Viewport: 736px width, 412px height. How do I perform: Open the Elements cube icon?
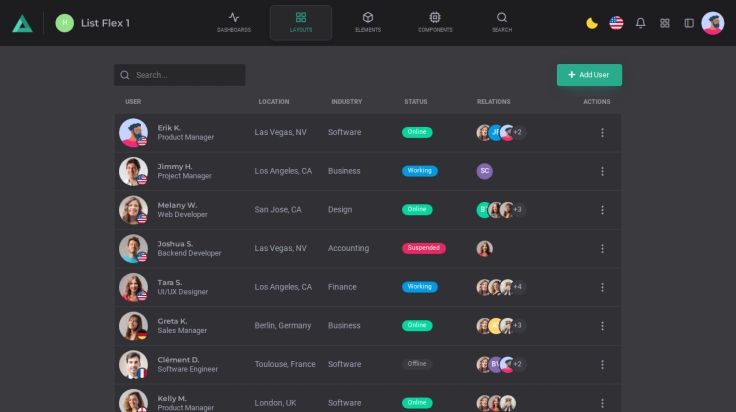pyautogui.click(x=368, y=22)
